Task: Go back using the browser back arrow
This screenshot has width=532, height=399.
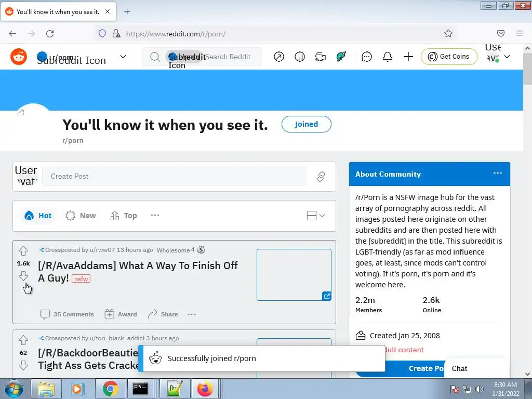Action: [x=12, y=34]
